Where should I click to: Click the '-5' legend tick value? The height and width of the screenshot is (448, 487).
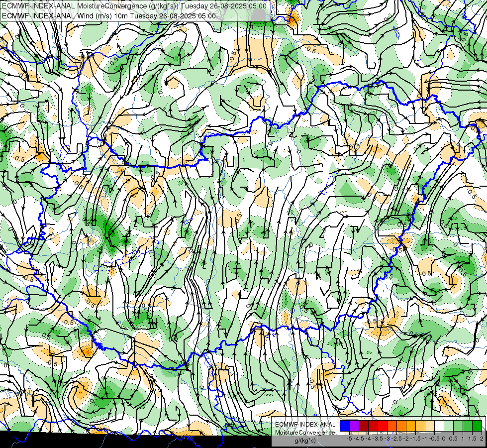(349, 439)
